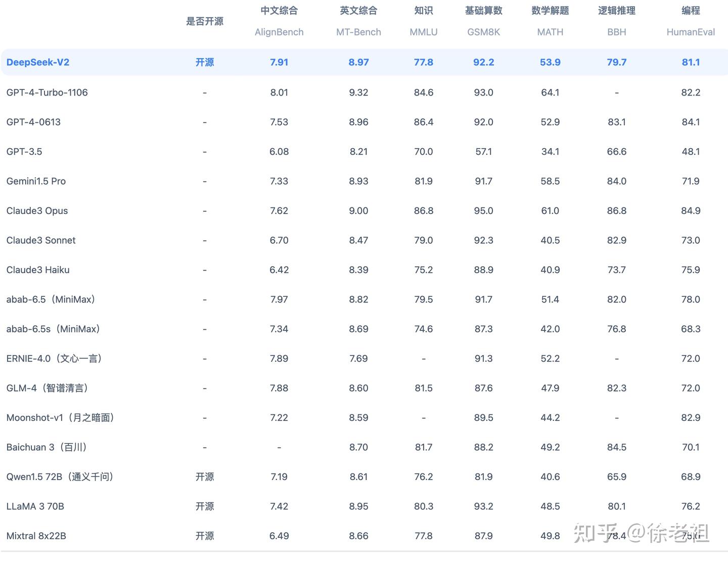This screenshot has height=563, width=728.
Task: Select Baichuan 3 (百川) row label
Action: pyautogui.click(x=47, y=447)
